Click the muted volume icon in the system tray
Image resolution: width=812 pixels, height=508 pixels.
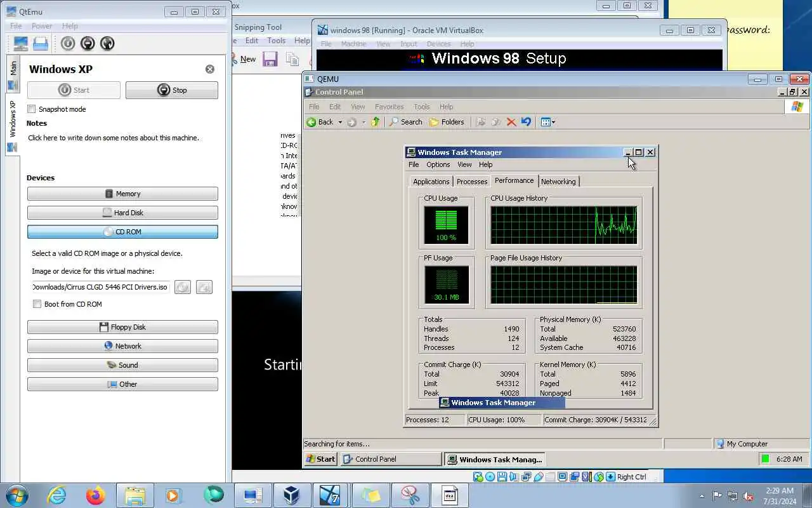point(749,496)
